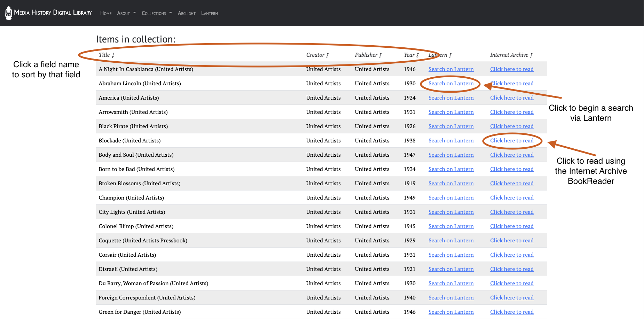This screenshot has width=644, height=319.
Task: Click here to read Black Pirate
Action: tap(512, 126)
